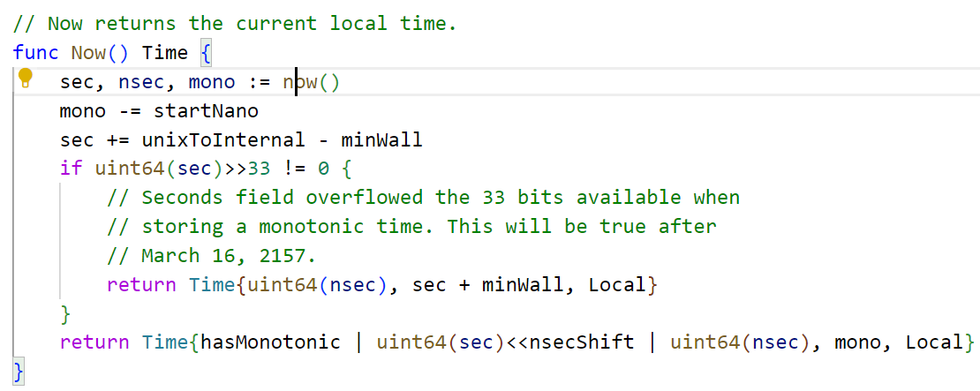The image size is (980, 391).
Task: Click the comment 'Now returns the current local time.'
Action: pyautogui.click(x=235, y=25)
